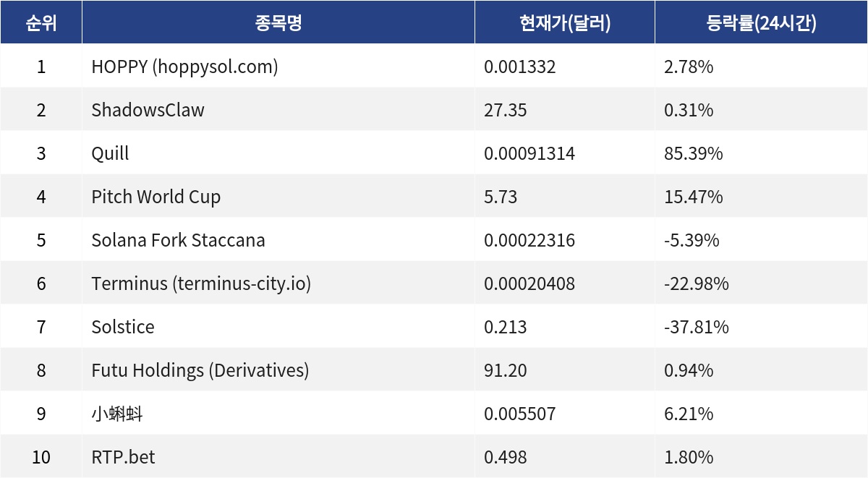Click change rate 0.94%

point(689,371)
